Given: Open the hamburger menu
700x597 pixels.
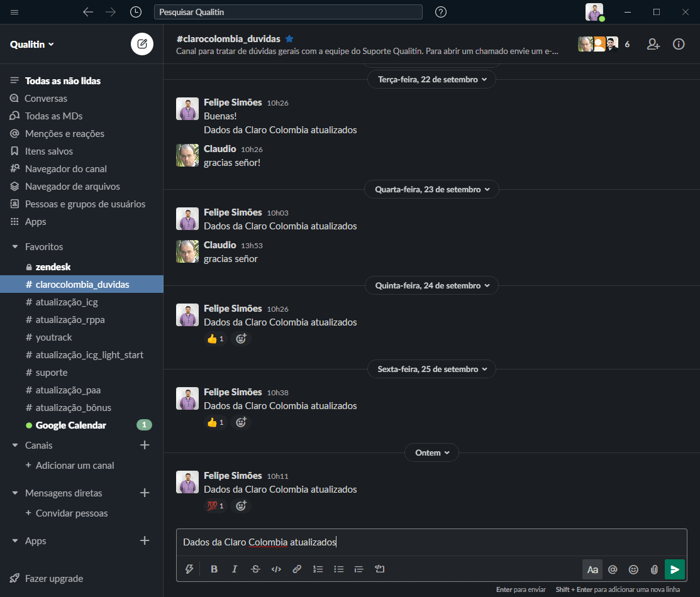Looking at the screenshot, I should coord(14,12).
